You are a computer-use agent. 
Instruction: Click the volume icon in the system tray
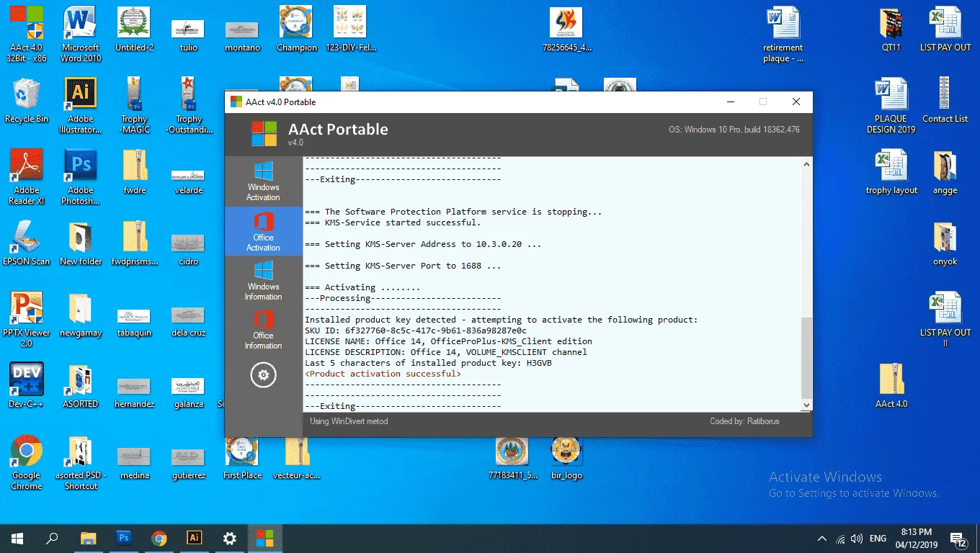point(856,539)
